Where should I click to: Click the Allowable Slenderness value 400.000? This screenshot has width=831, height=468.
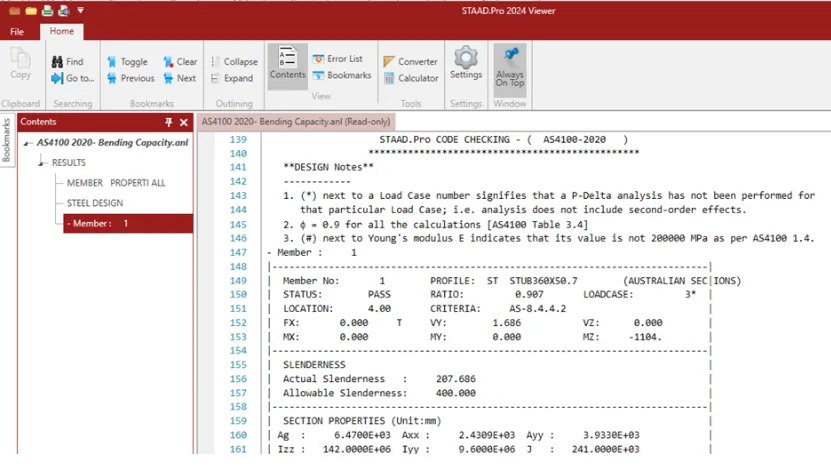pos(456,393)
